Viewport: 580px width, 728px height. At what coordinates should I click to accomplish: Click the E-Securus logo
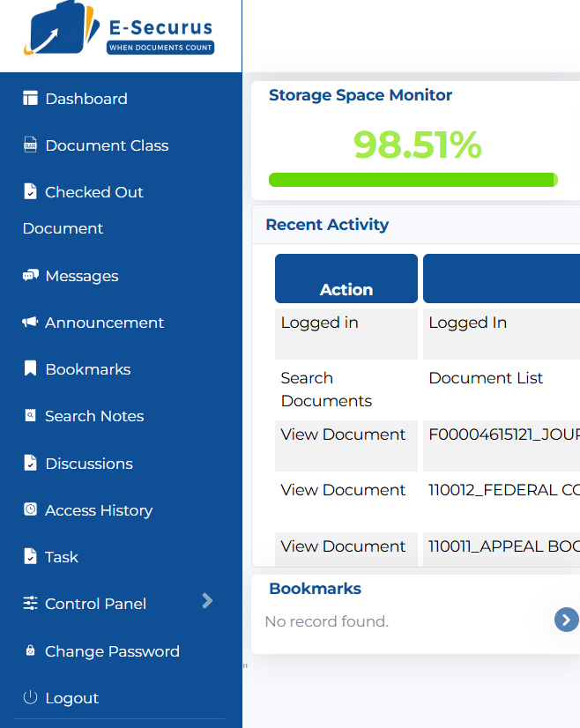[121, 35]
